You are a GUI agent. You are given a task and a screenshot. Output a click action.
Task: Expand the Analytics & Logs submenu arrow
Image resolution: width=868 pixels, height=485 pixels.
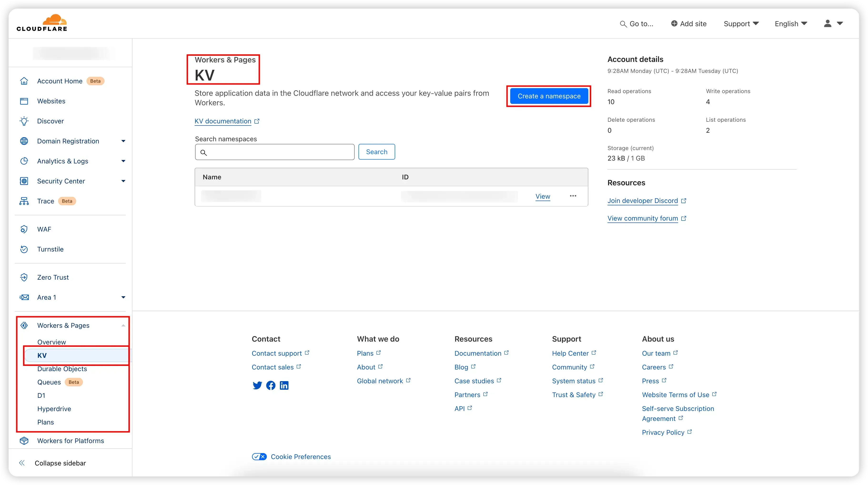[123, 161]
